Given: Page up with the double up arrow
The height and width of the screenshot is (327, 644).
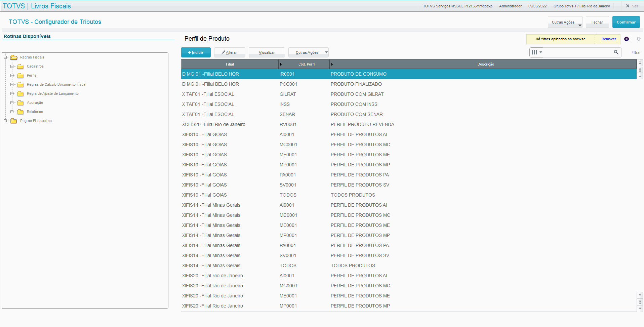Looking at the screenshot, I should coord(640,70).
